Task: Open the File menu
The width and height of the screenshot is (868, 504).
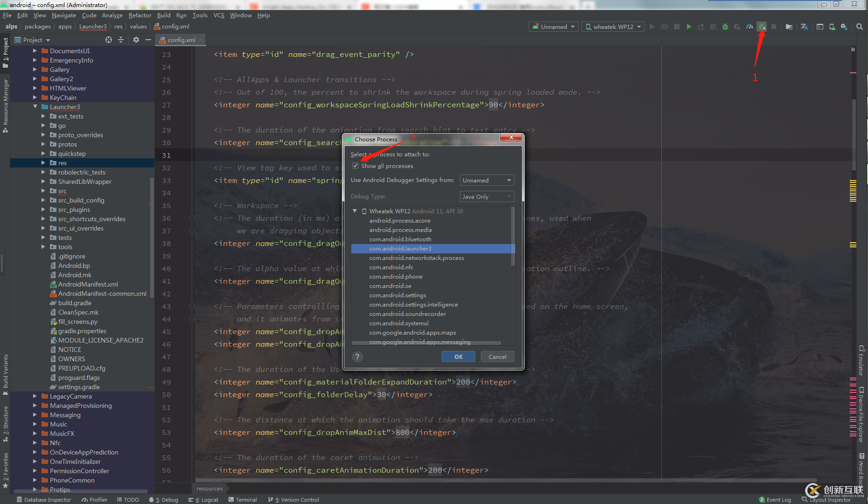Action: click(x=7, y=15)
